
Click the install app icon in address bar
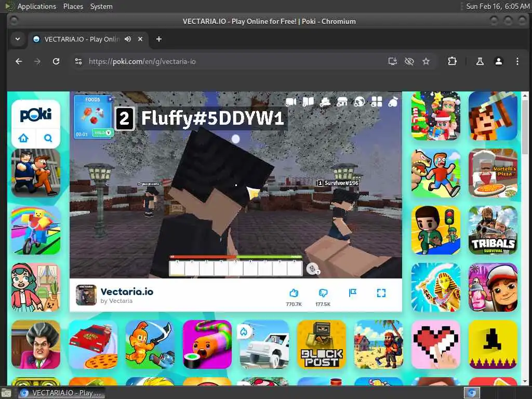(x=393, y=61)
